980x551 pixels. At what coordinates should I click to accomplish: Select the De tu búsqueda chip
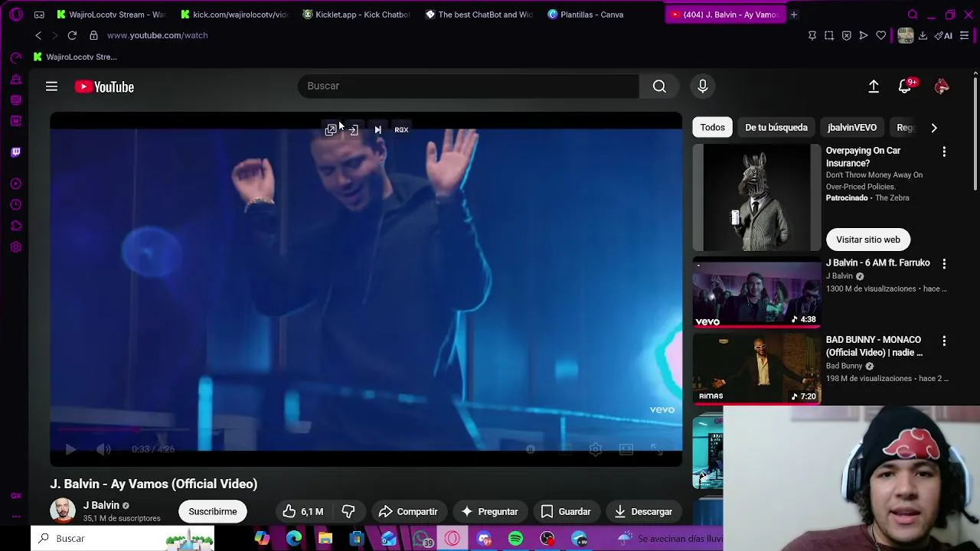click(776, 128)
